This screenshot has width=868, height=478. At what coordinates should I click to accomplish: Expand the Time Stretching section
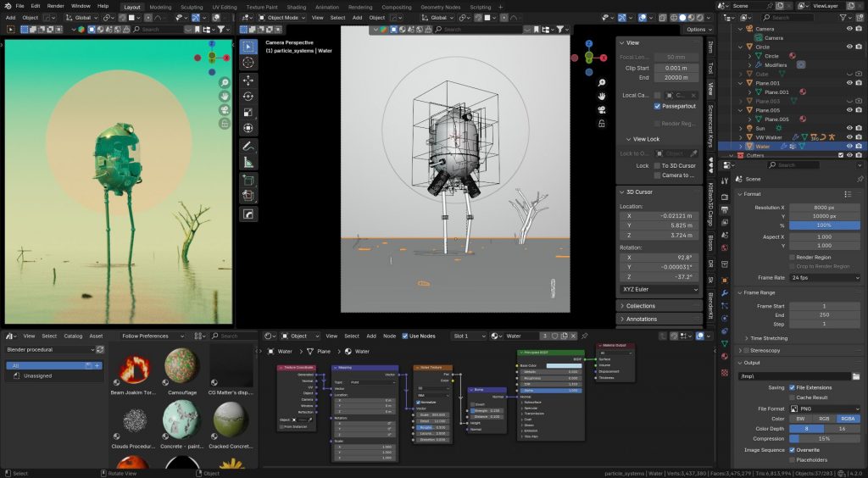(746, 338)
